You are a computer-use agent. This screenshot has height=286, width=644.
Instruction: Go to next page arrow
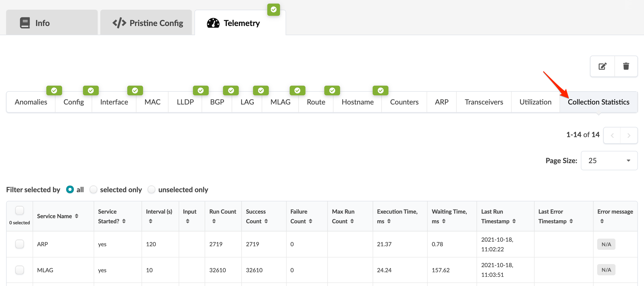point(629,135)
